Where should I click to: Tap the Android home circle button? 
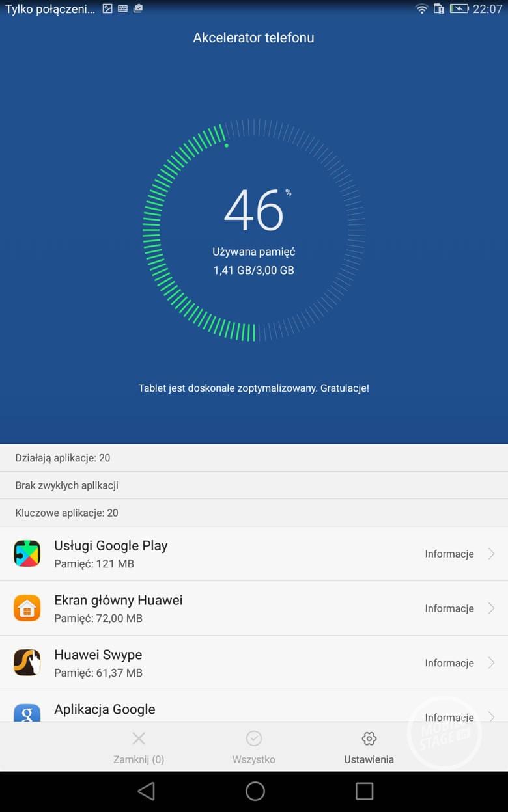tap(255, 791)
